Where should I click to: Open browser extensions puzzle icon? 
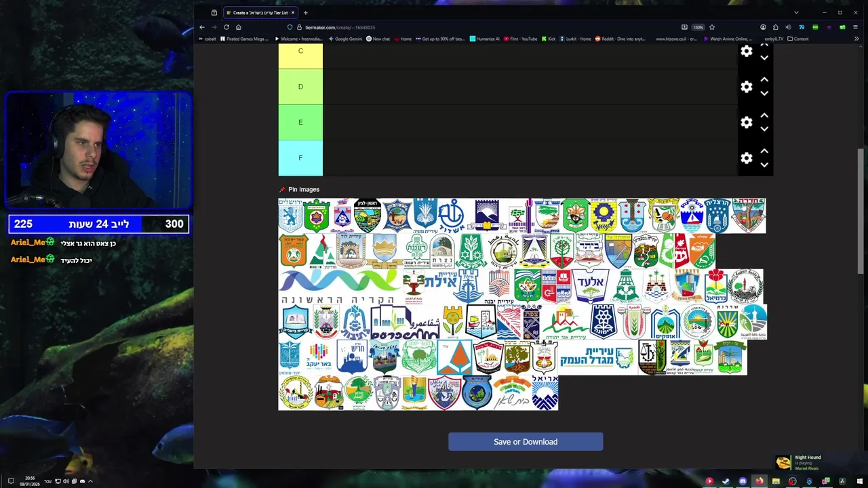pos(775,27)
